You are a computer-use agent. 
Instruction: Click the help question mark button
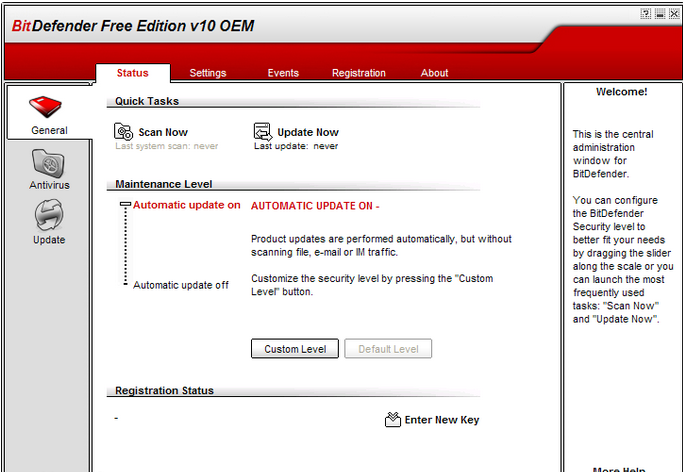click(x=646, y=14)
